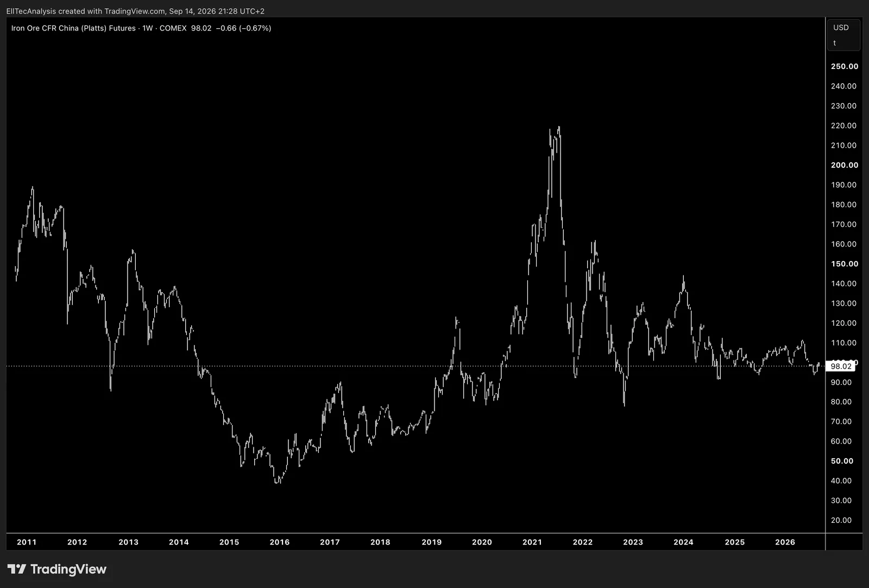
Task: Click the −0.66 (−0.67%) change value in the legend
Action: point(243,28)
